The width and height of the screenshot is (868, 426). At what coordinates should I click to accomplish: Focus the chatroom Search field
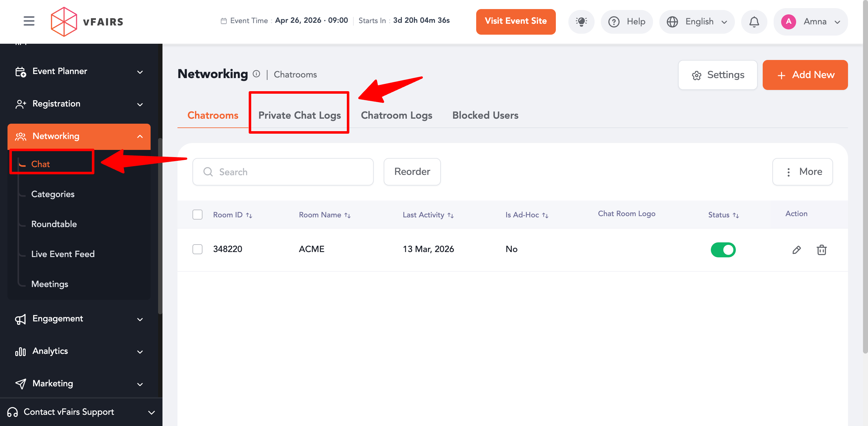point(283,172)
